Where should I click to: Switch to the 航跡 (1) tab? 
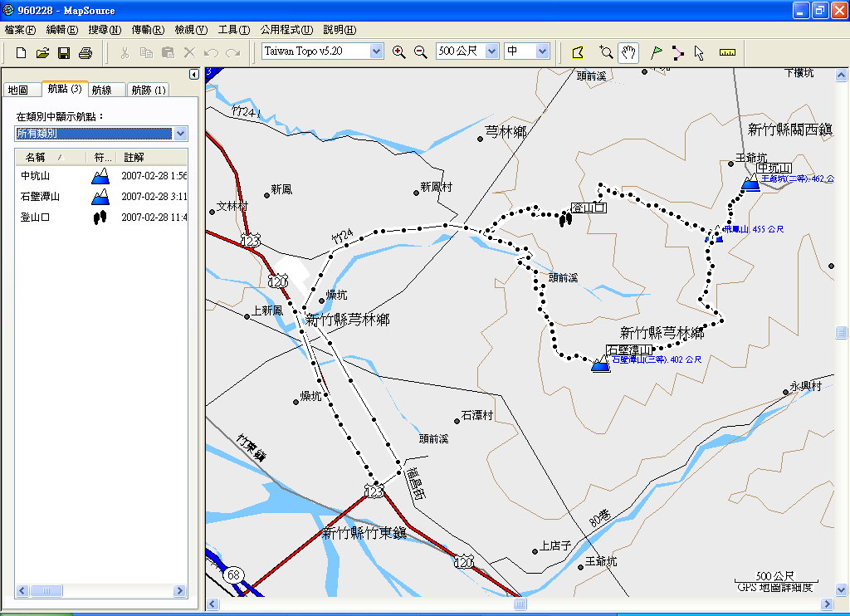(x=149, y=90)
